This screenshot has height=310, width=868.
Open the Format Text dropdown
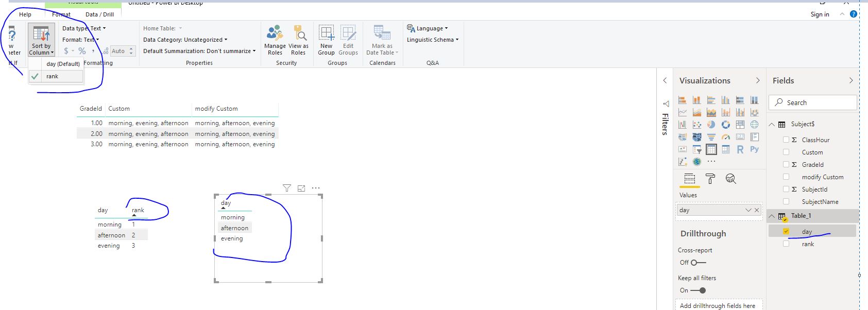click(x=81, y=40)
